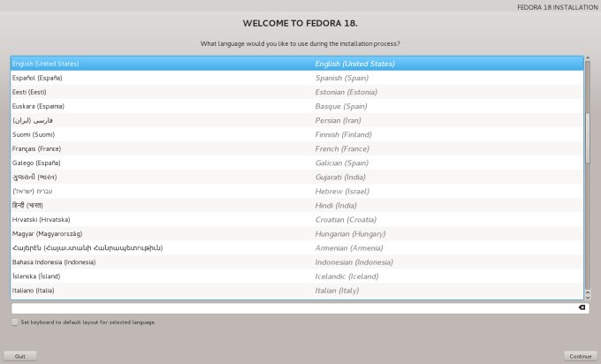Select Français (France) language
The width and height of the screenshot is (601, 364).
coord(297,148)
